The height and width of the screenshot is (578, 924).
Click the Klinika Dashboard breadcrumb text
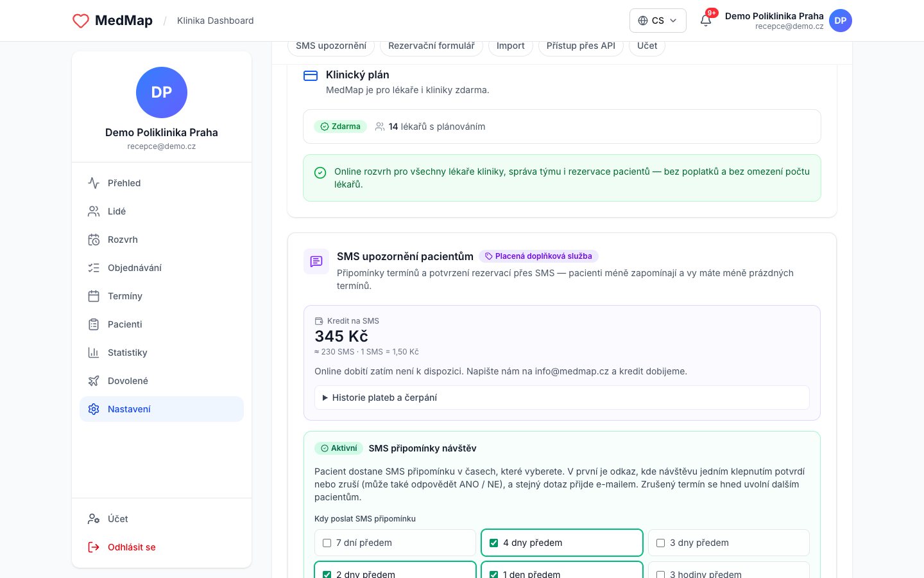(x=216, y=21)
